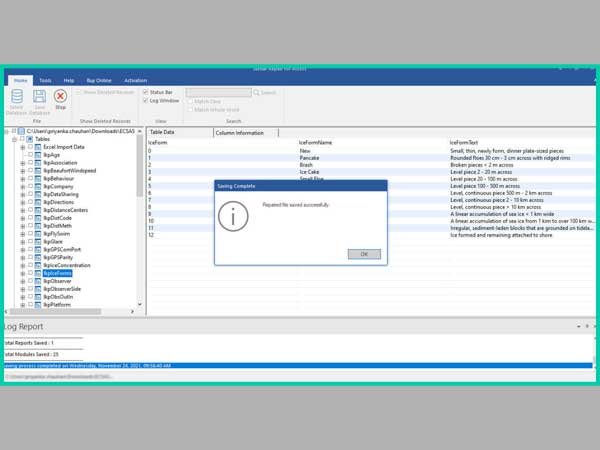Click the table icon beside lkpPlatform
600x450 pixels.
tap(38, 305)
